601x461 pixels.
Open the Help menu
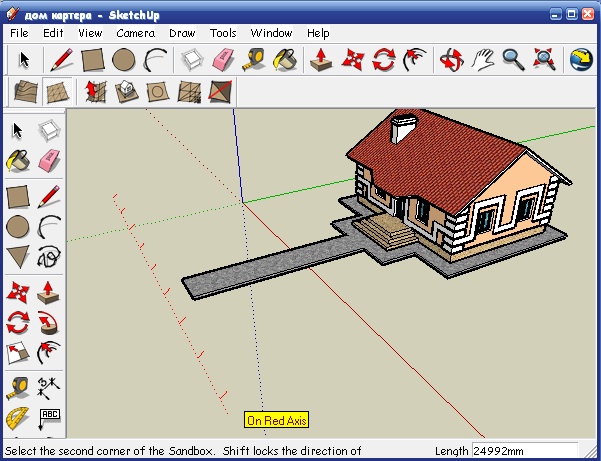coord(318,33)
